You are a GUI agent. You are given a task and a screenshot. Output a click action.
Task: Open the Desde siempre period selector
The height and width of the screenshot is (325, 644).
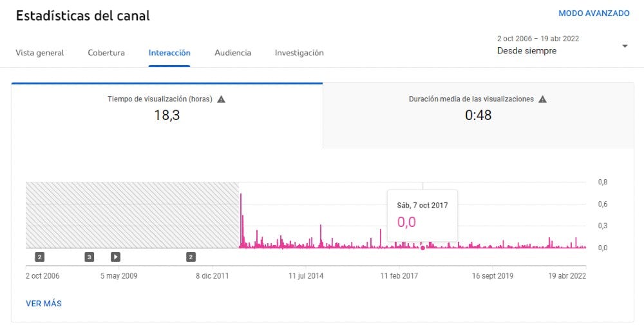tap(527, 51)
